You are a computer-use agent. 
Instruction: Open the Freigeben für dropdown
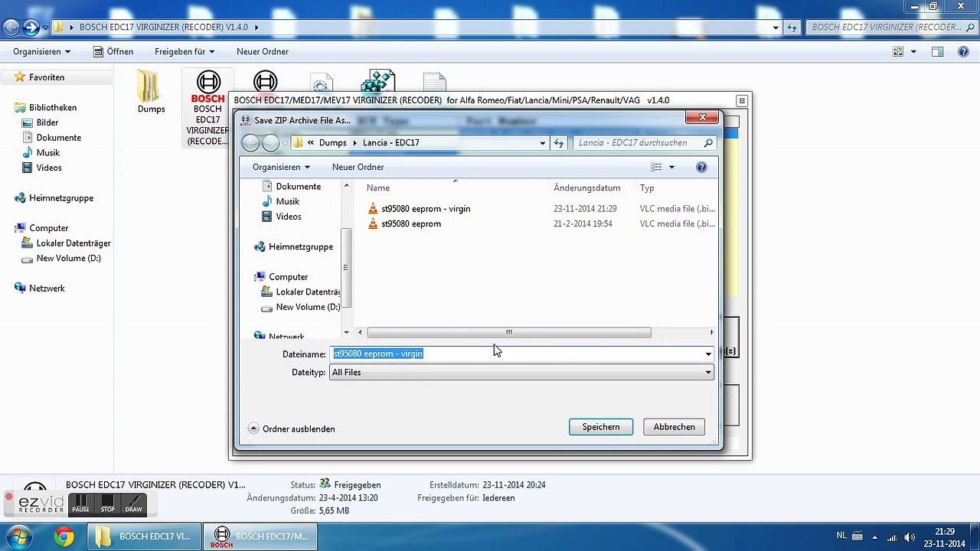click(x=185, y=52)
